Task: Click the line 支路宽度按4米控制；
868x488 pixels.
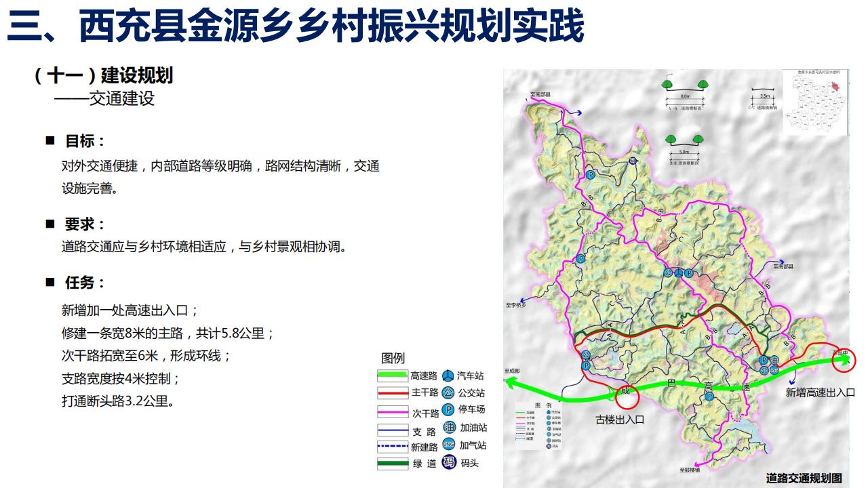Action: pyautogui.click(x=121, y=378)
